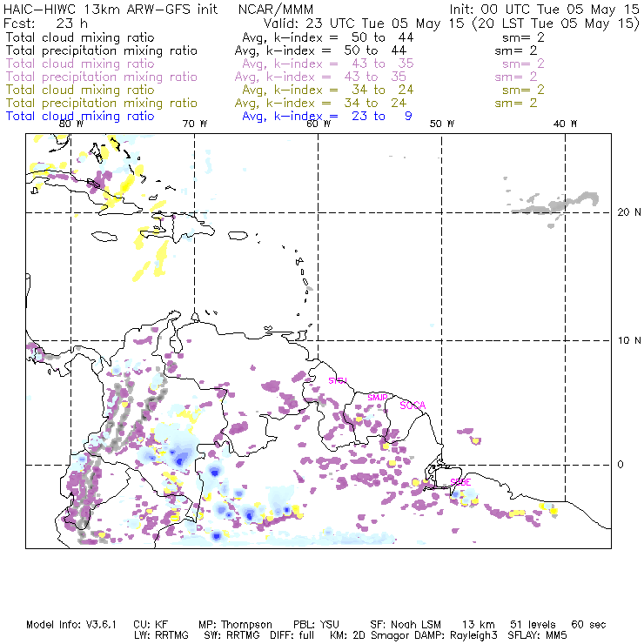Click the olive 'Total cloud mixing ratio' legend line
Image resolution: width=644 pixels, height=644 pixels.
pyautogui.click(x=80, y=90)
